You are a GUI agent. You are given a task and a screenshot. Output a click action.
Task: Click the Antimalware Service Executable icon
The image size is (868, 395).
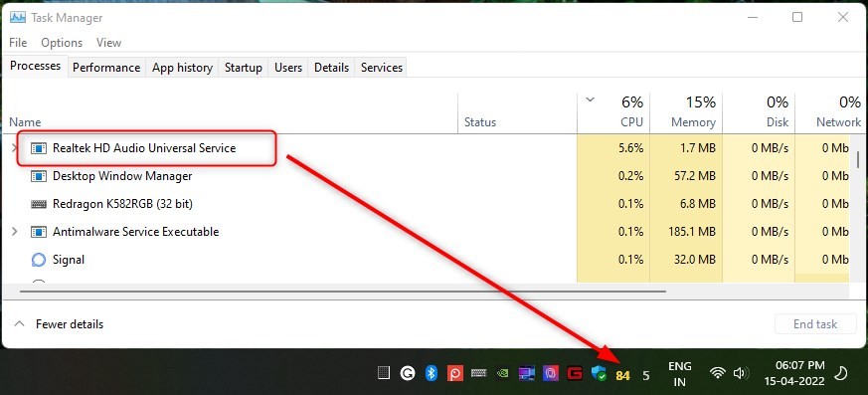(38, 232)
